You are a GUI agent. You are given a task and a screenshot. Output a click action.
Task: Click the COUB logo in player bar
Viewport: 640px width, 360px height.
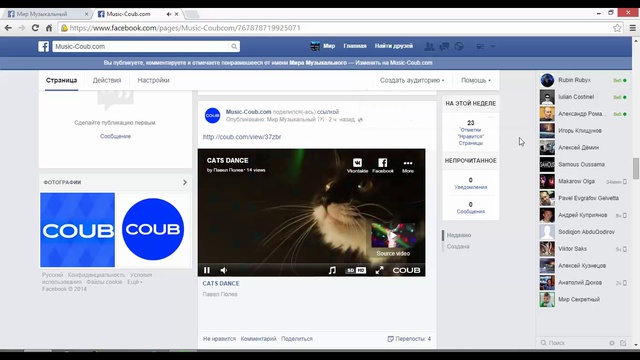tap(406, 270)
